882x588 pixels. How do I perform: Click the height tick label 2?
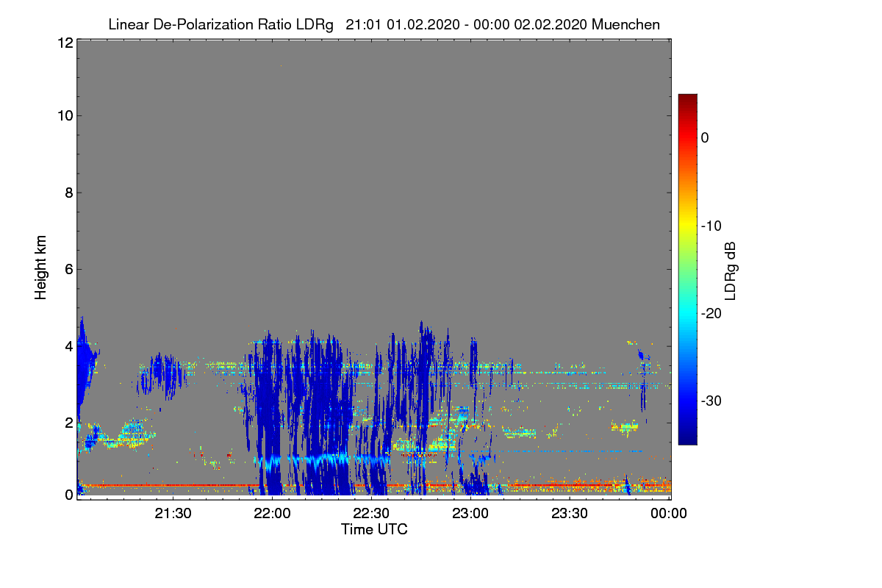[68, 422]
